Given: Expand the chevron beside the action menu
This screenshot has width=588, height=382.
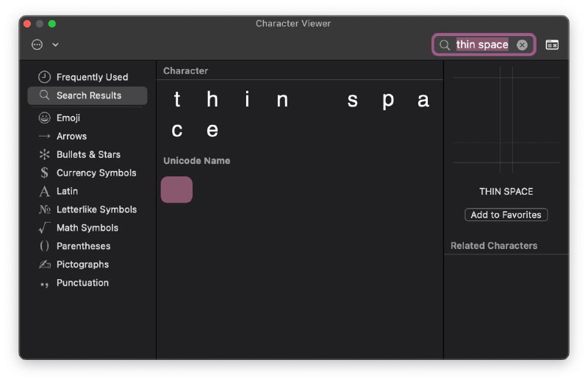Looking at the screenshot, I should (x=56, y=45).
